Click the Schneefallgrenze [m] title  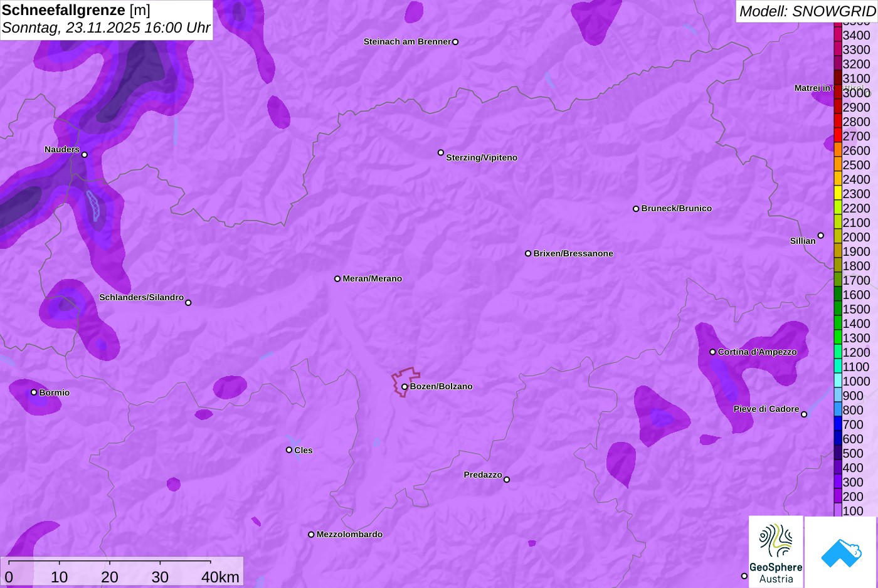pyautogui.click(x=76, y=10)
